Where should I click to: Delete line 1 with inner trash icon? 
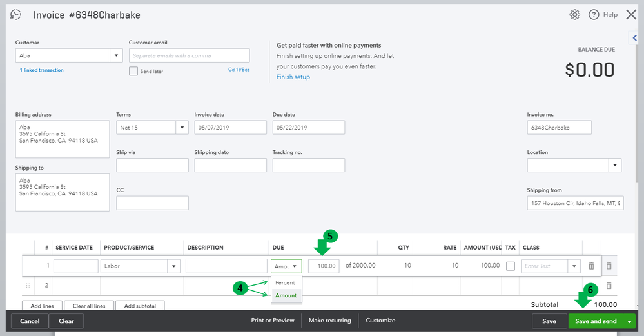click(591, 266)
